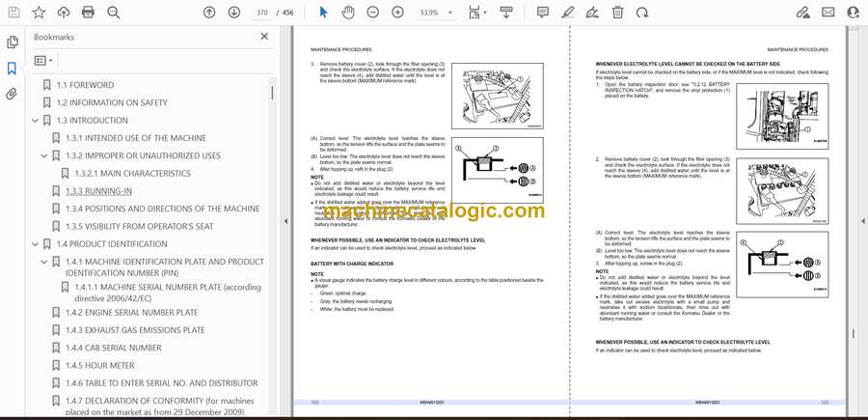Select the highlighter pen tool

[567, 13]
